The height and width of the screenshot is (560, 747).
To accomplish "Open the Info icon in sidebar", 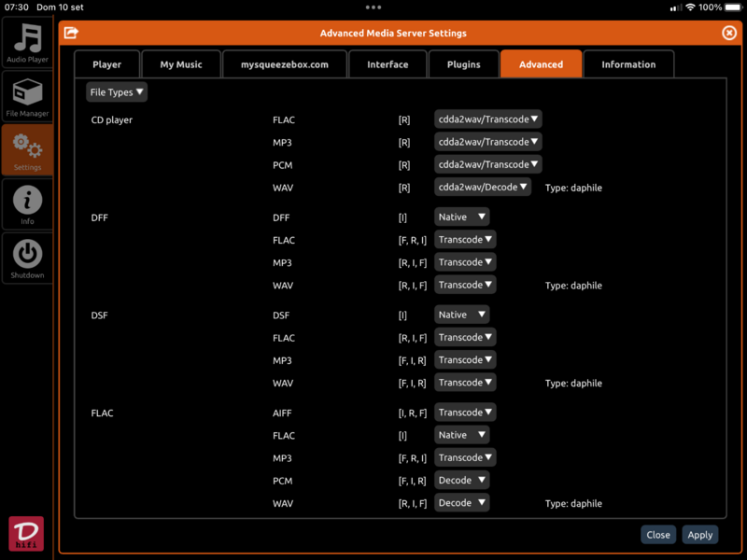I will pos(27,203).
